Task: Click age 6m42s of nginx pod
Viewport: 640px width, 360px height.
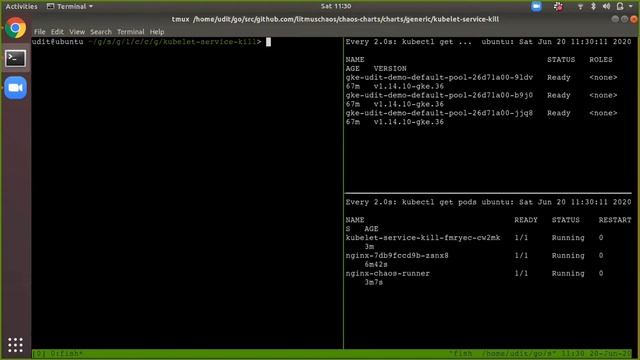Action: [x=376, y=264]
